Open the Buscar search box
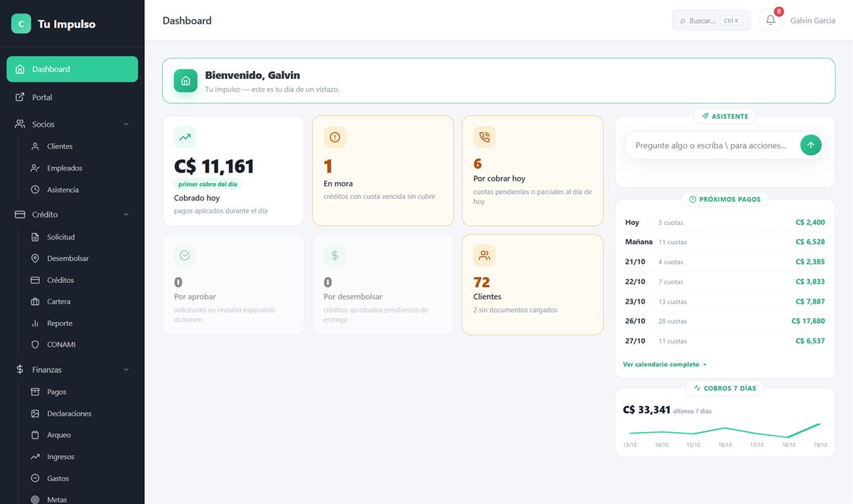Image resolution: width=853 pixels, height=504 pixels. (x=711, y=21)
